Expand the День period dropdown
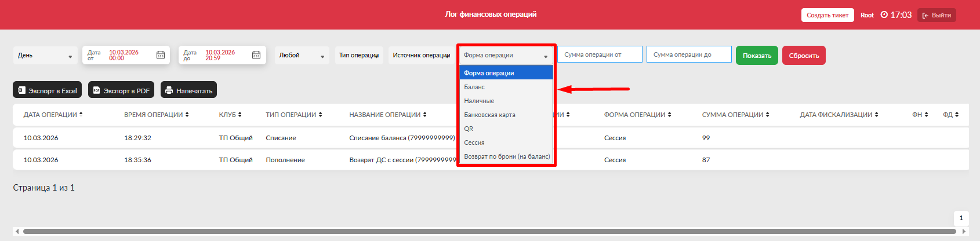Viewport: 980px width, 241px height. coord(45,56)
